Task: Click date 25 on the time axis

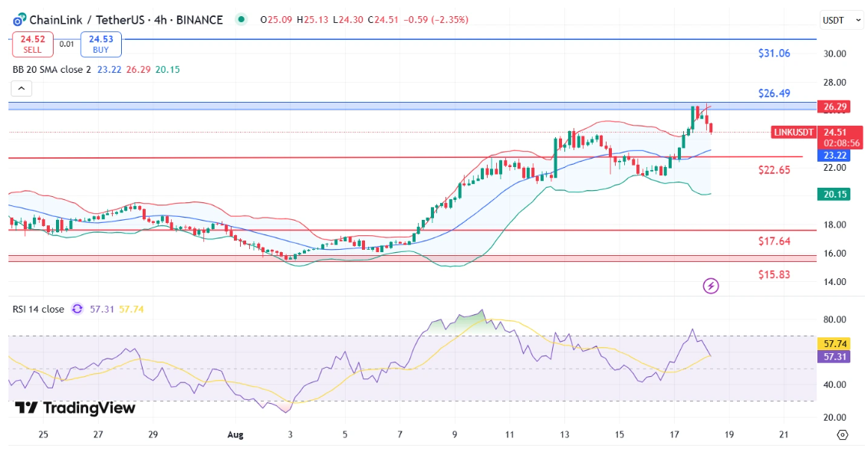Action: (43, 434)
